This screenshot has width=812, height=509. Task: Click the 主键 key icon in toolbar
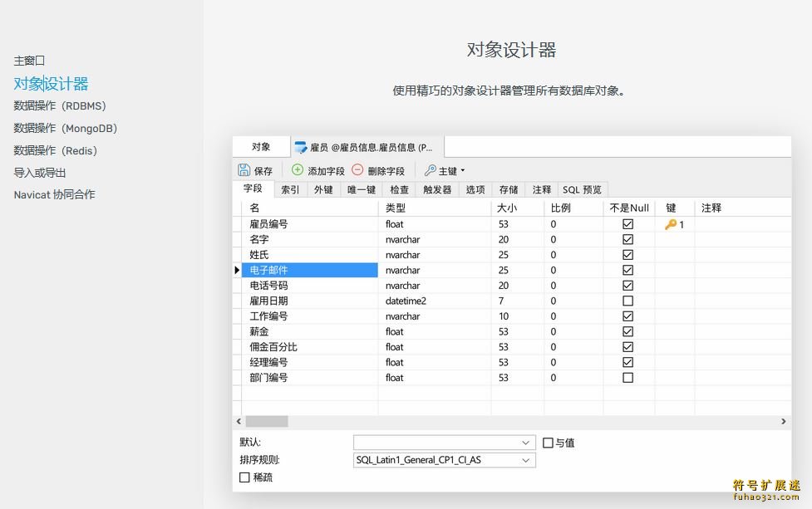tap(430, 170)
